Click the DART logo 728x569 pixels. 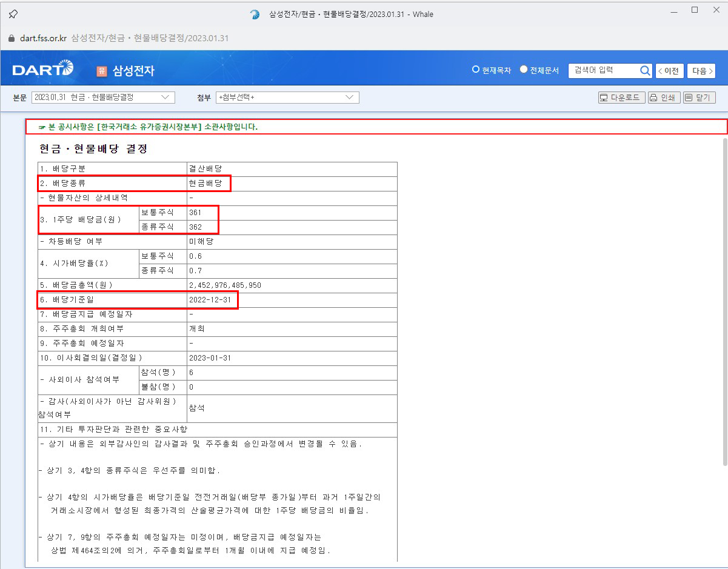[x=42, y=69]
